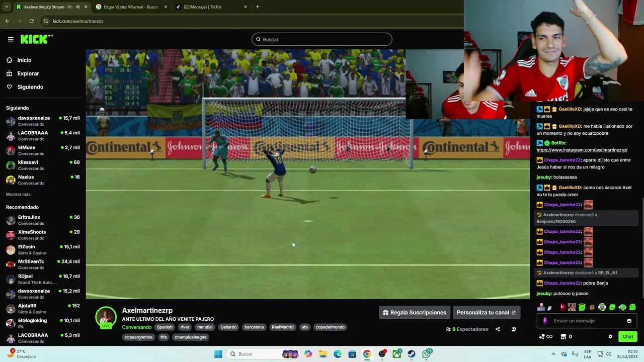Open File Explorer from the taskbar
Screen dimensions: 644x362
tap(323, 354)
